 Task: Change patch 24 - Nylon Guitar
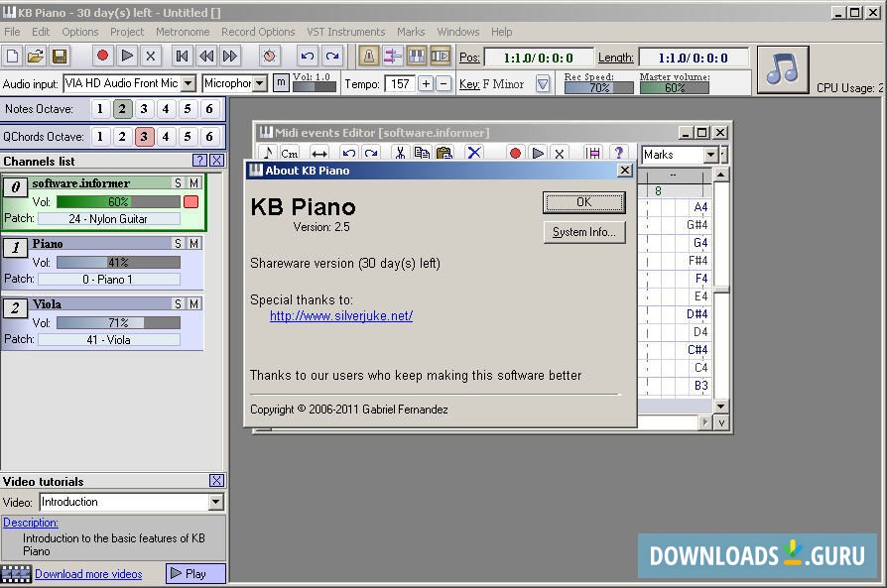click(109, 219)
